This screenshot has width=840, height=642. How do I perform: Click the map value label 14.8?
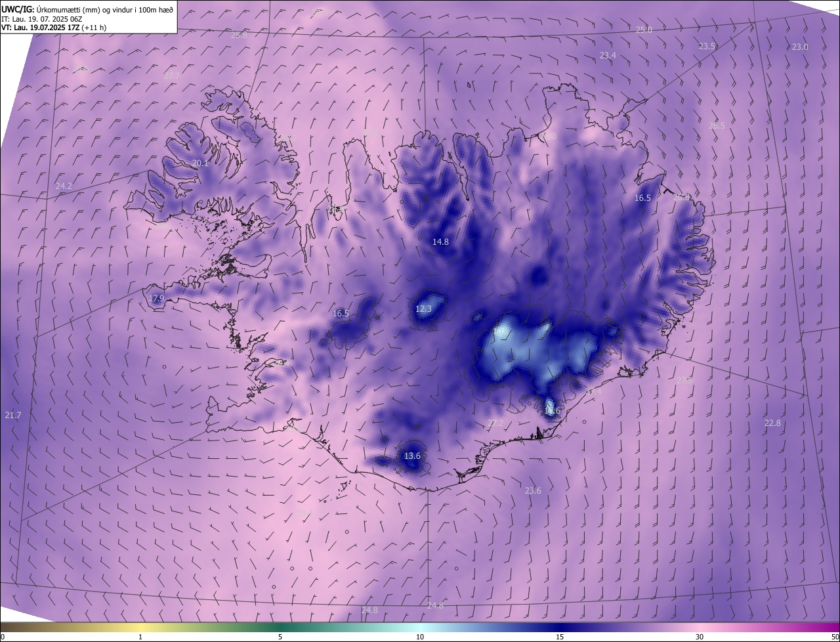point(440,242)
